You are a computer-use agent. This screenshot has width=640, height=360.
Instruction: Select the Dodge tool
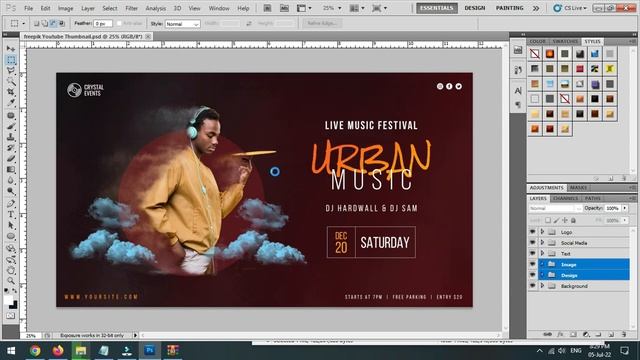click(11, 191)
